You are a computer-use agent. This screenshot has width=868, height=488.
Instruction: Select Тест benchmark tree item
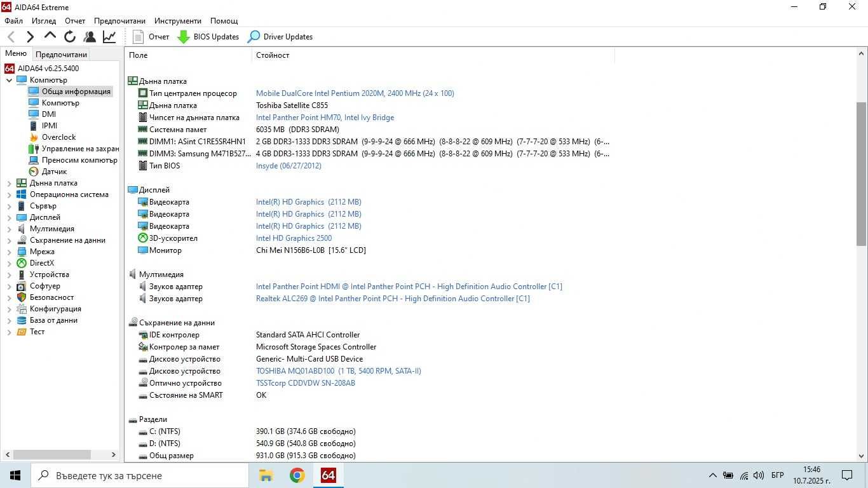pos(37,332)
